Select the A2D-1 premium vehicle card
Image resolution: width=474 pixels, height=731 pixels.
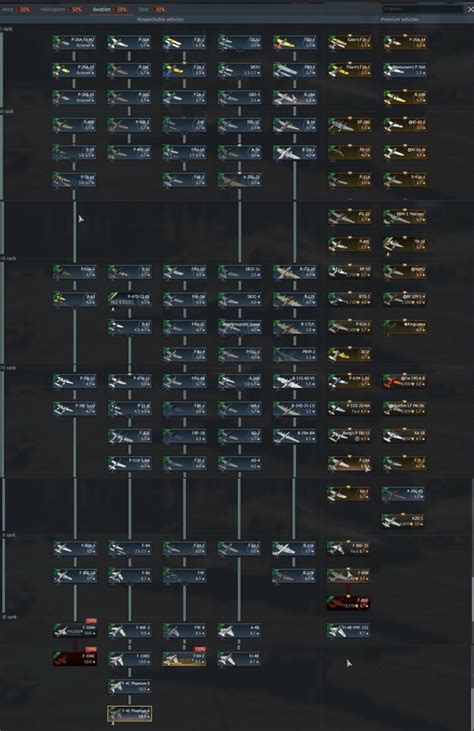[x=403, y=520]
